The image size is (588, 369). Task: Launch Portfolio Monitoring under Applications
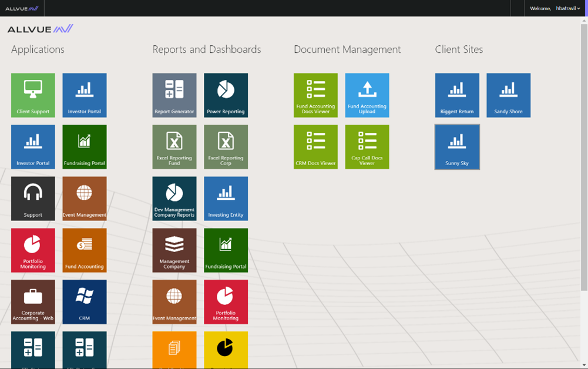(x=33, y=250)
